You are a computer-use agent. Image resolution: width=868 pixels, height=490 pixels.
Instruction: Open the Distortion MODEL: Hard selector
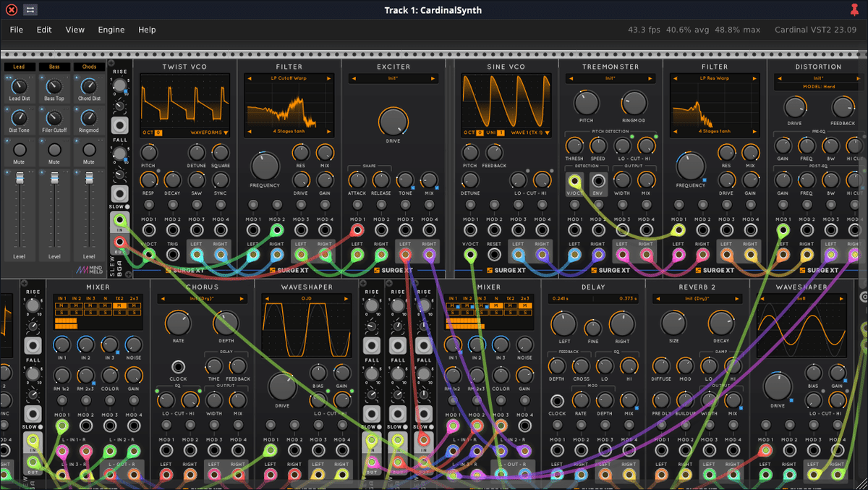point(818,87)
